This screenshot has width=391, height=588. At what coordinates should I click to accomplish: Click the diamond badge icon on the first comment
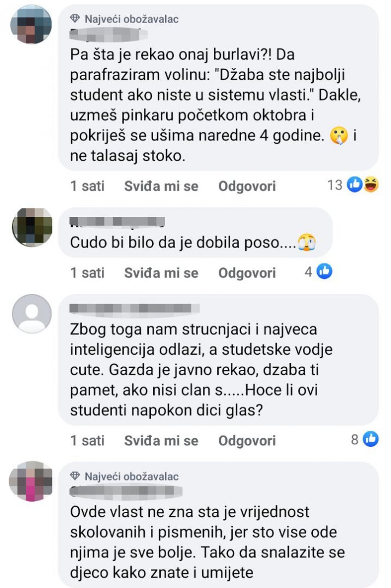pos(75,19)
